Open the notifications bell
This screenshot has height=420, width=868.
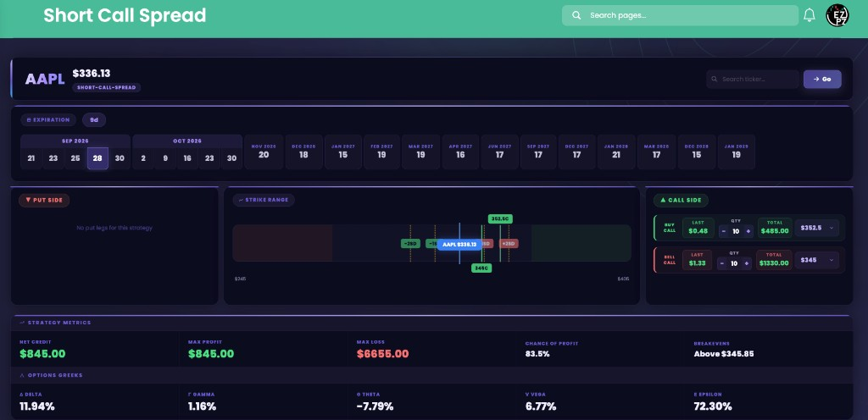click(x=809, y=15)
